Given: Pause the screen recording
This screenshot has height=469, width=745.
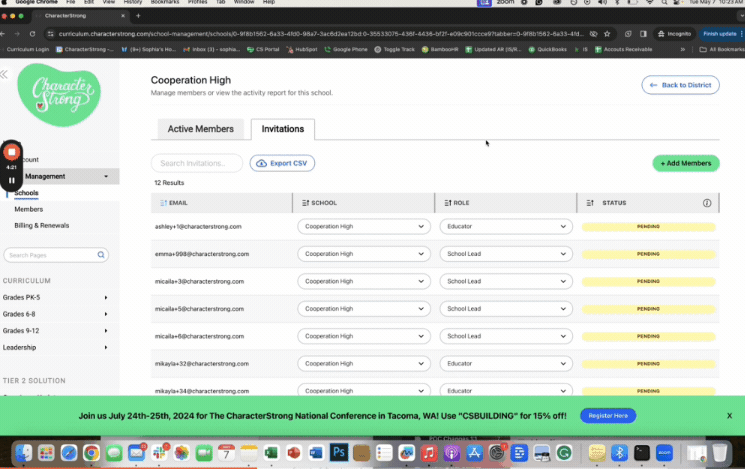Looking at the screenshot, I should pos(11,180).
